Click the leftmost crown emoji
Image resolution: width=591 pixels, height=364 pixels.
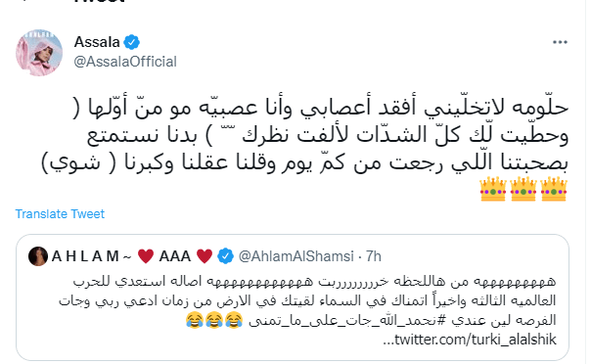tap(492, 189)
